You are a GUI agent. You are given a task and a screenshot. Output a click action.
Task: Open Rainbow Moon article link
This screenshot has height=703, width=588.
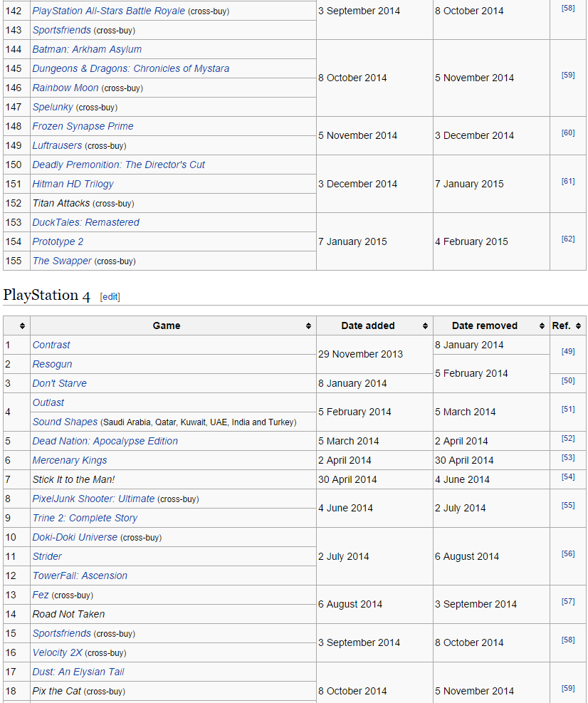click(x=65, y=88)
